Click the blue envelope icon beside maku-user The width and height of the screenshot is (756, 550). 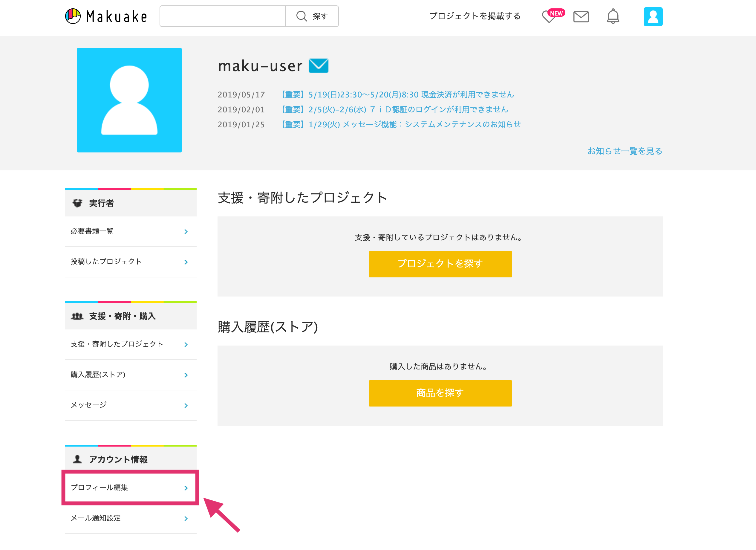click(318, 65)
